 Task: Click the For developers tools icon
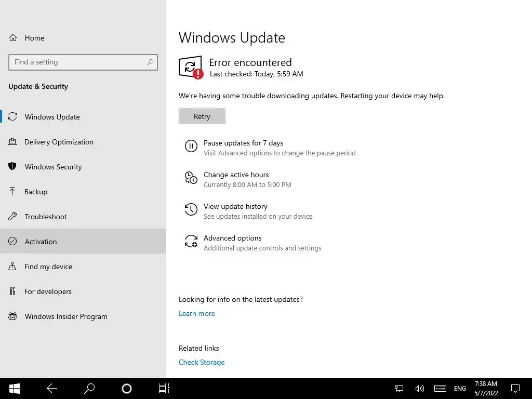(x=12, y=291)
